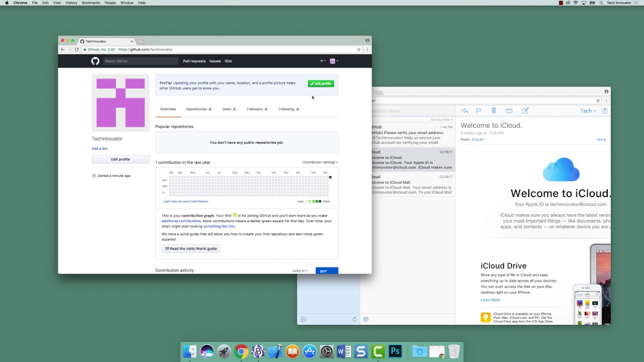Click the GitHub octocat logo in header

pyautogui.click(x=95, y=61)
